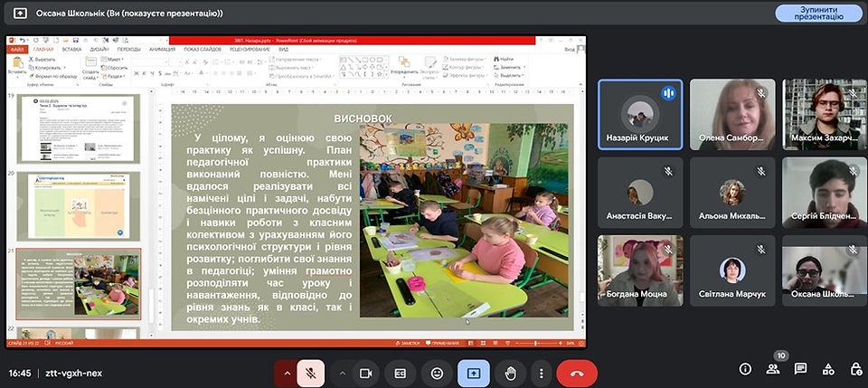Click the present screen icon
This screenshot has width=868, height=388.
click(x=473, y=373)
